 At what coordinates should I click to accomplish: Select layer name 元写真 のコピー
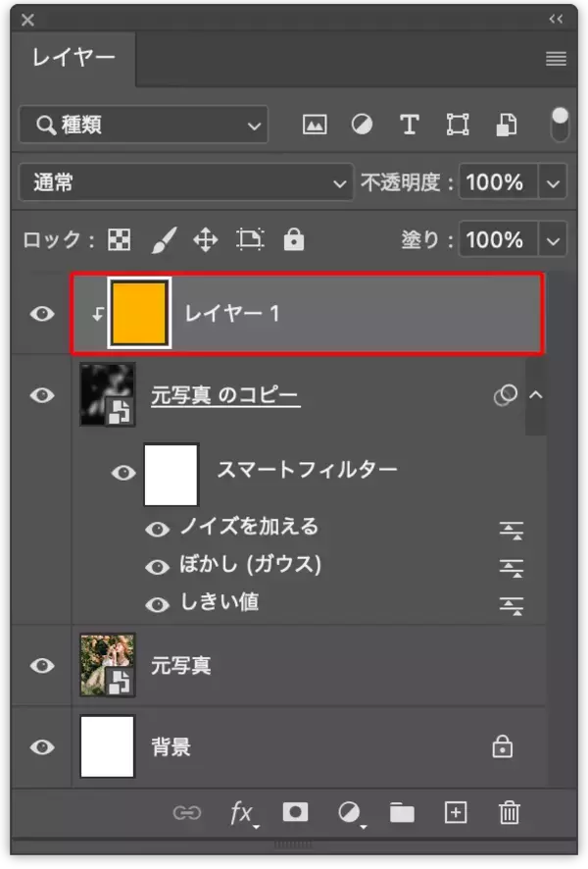coord(224,395)
